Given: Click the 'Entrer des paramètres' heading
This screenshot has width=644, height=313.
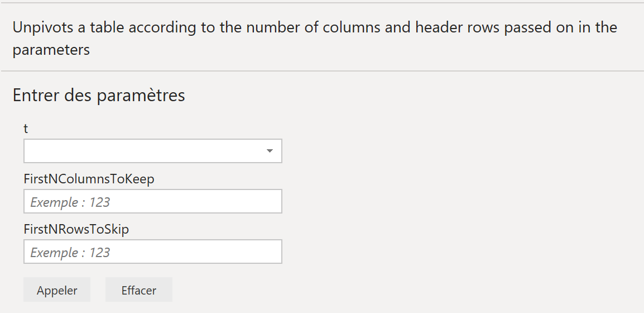Looking at the screenshot, I should 99,95.
